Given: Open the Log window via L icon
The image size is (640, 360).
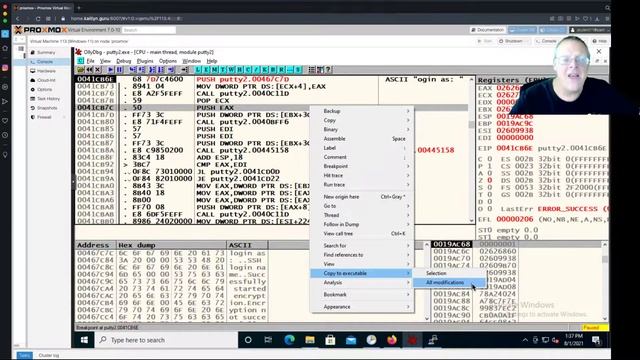Looking at the screenshot, I should point(198,70).
